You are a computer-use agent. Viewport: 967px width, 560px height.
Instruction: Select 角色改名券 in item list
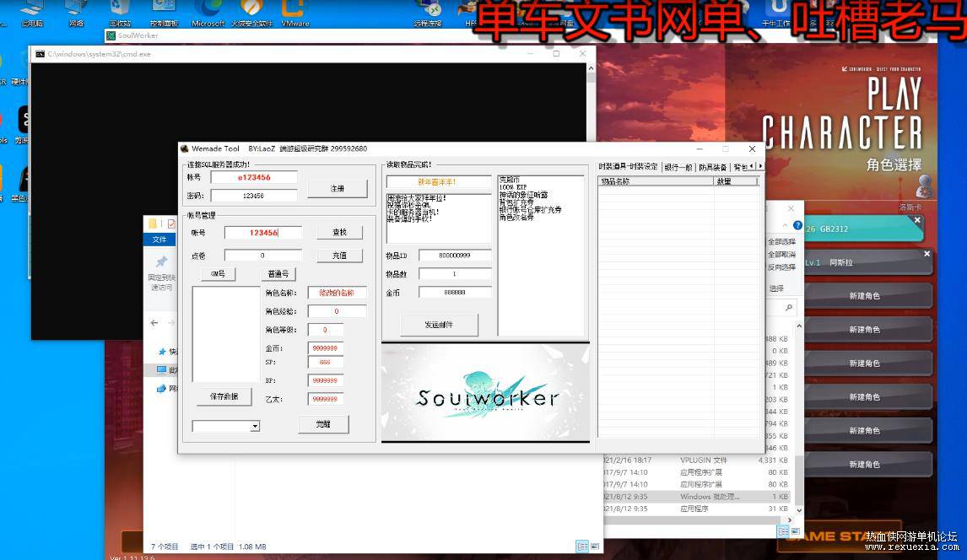[516, 218]
